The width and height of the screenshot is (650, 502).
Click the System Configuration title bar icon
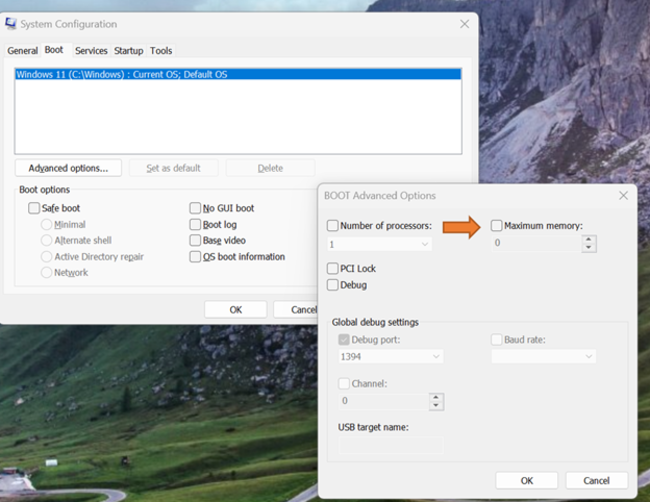click(11, 24)
